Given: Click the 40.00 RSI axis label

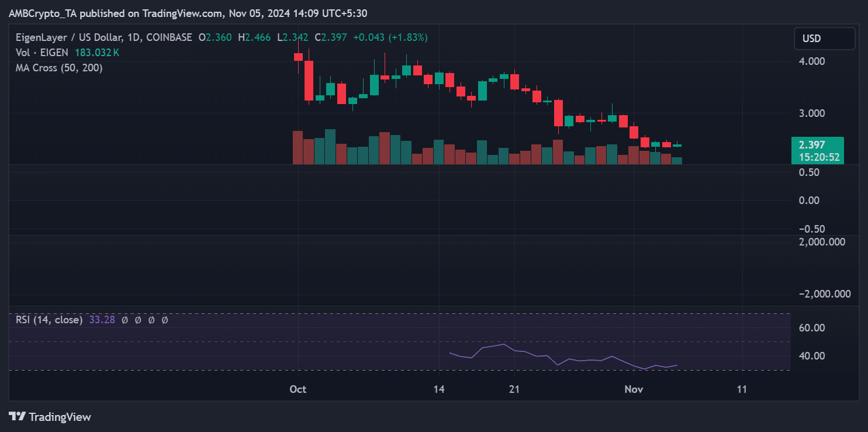Looking at the screenshot, I should point(812,356).
